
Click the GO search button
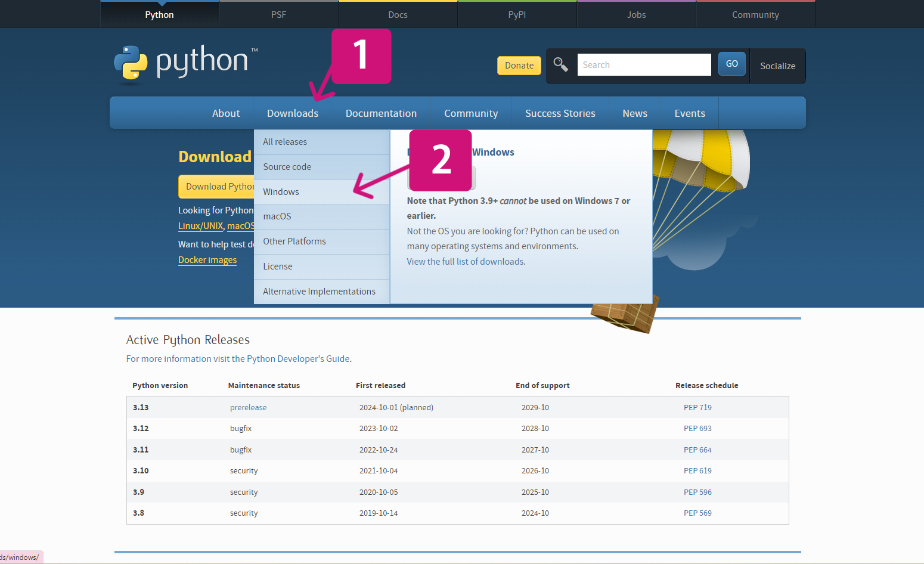click(731, 64)
